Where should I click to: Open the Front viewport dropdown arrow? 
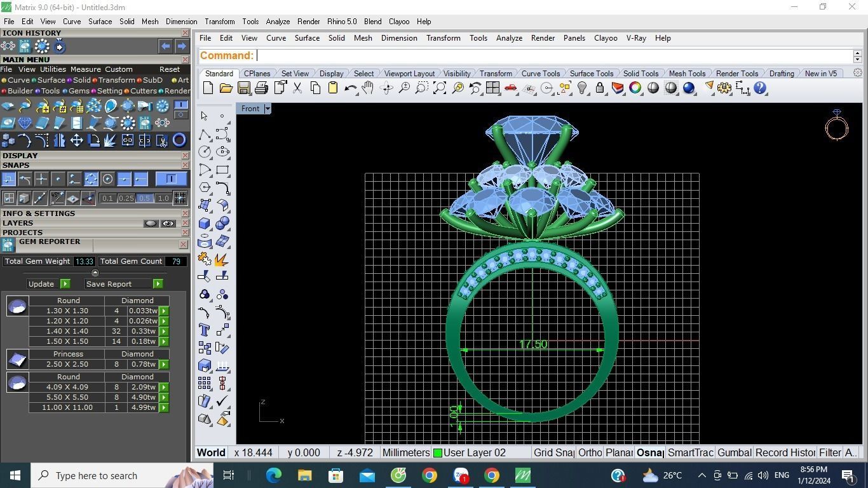[268, 109]
